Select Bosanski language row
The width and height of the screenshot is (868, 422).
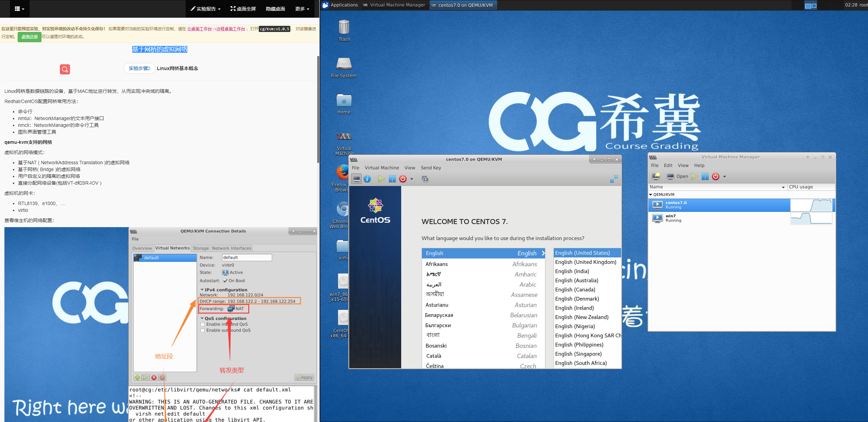point(483,346)
